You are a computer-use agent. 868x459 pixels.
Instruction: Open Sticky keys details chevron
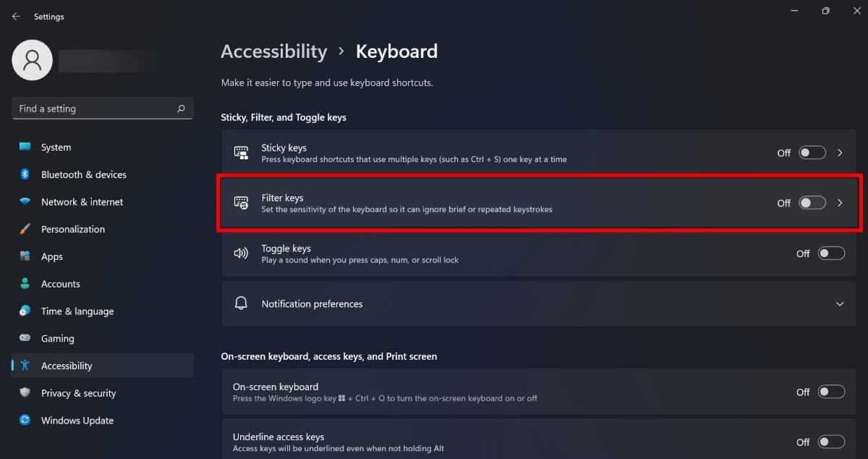tap(840, 153)
